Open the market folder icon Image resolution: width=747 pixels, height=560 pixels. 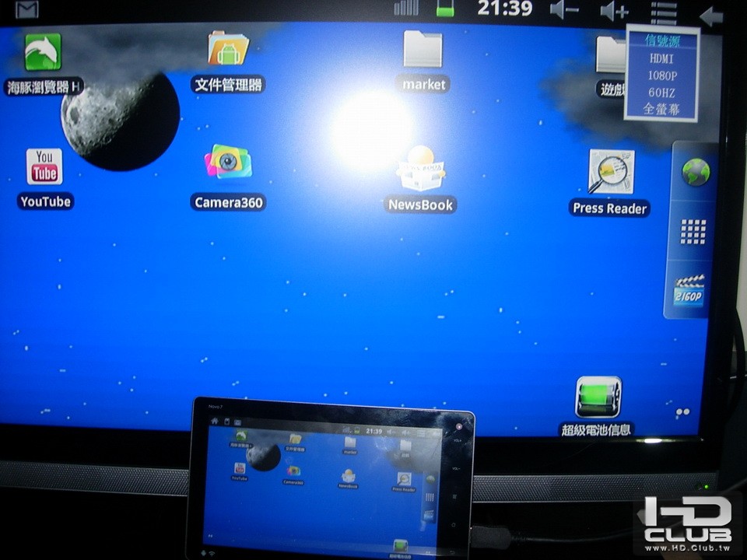[423, 48]
